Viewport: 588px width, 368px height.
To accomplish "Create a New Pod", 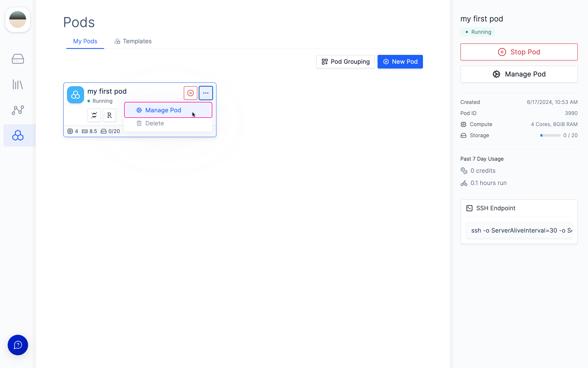I will pos(400,62).
